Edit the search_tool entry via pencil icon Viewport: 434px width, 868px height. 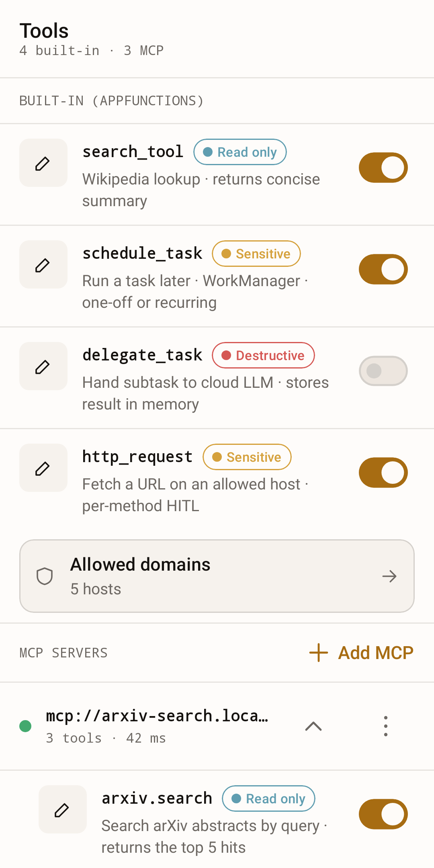43,163
